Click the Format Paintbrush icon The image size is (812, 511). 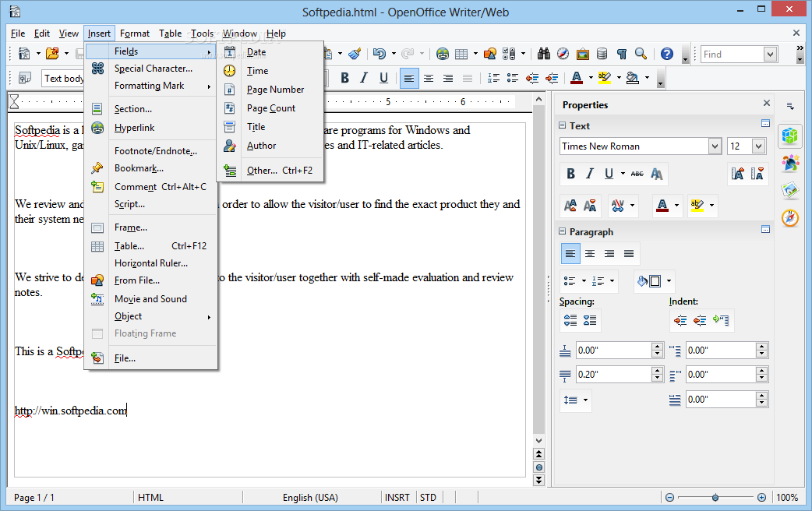pos(355,54)
